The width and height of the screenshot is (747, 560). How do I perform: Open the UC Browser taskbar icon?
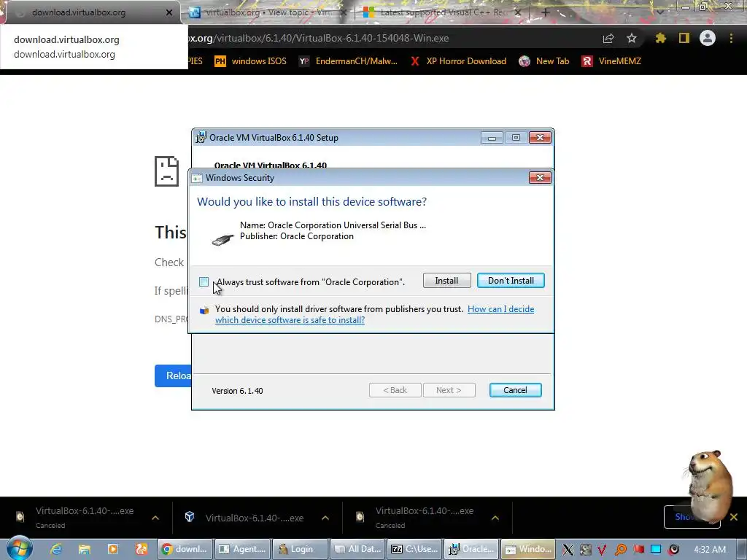pos(142,549)
